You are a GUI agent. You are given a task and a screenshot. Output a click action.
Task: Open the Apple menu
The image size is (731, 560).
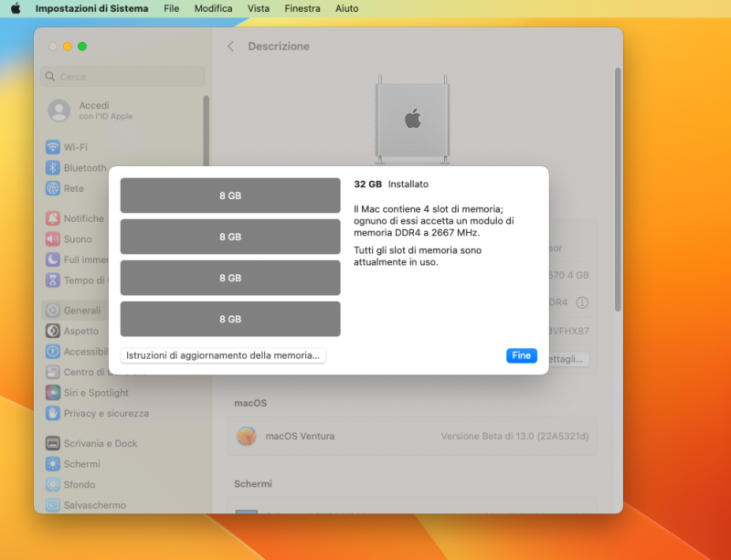pos(16,8)
